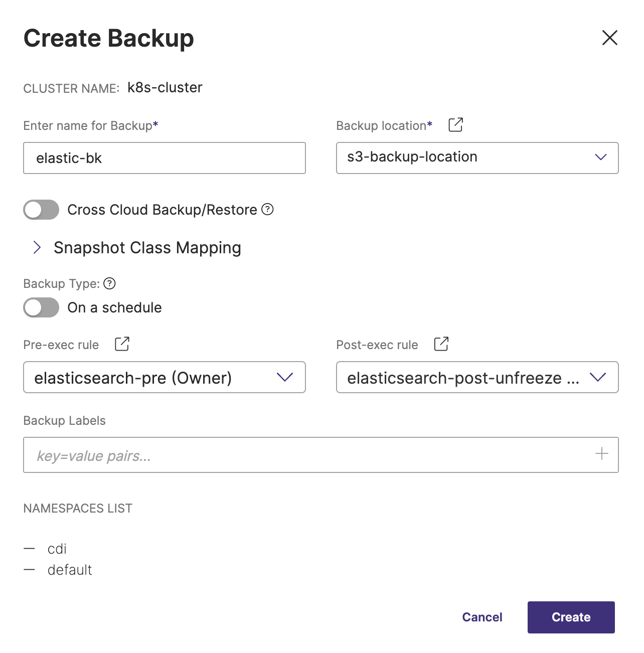Open the elasticsearch-pre (Owner) dropdown
The image size is (644, 653).
click(x=164, y=377)
